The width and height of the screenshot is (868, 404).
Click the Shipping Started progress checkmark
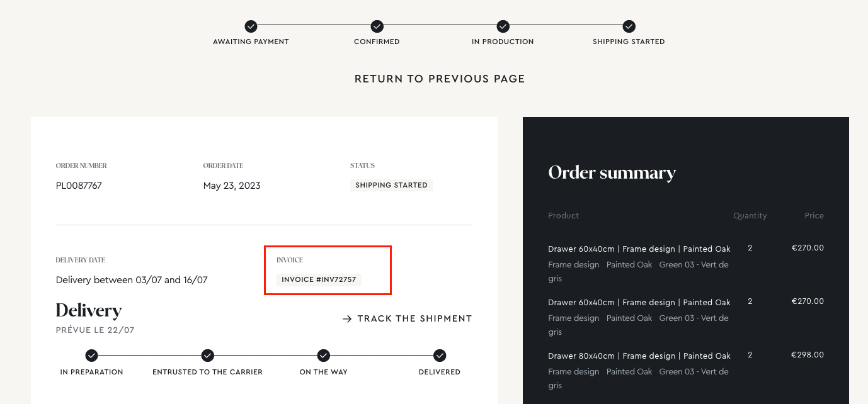tap(629, 26)
